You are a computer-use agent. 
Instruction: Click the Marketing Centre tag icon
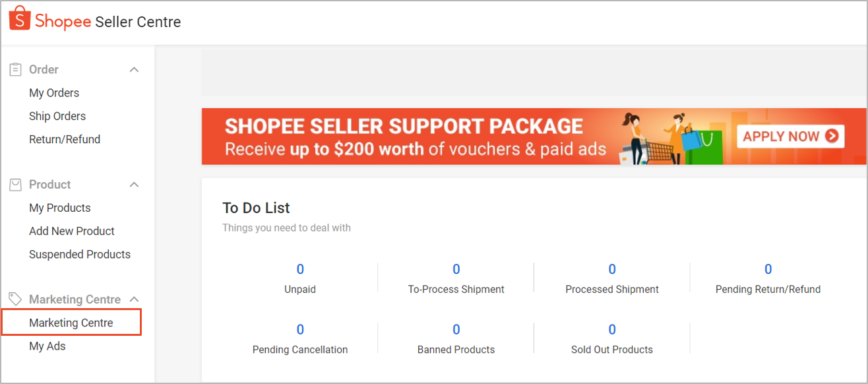[x=15, y=300]
